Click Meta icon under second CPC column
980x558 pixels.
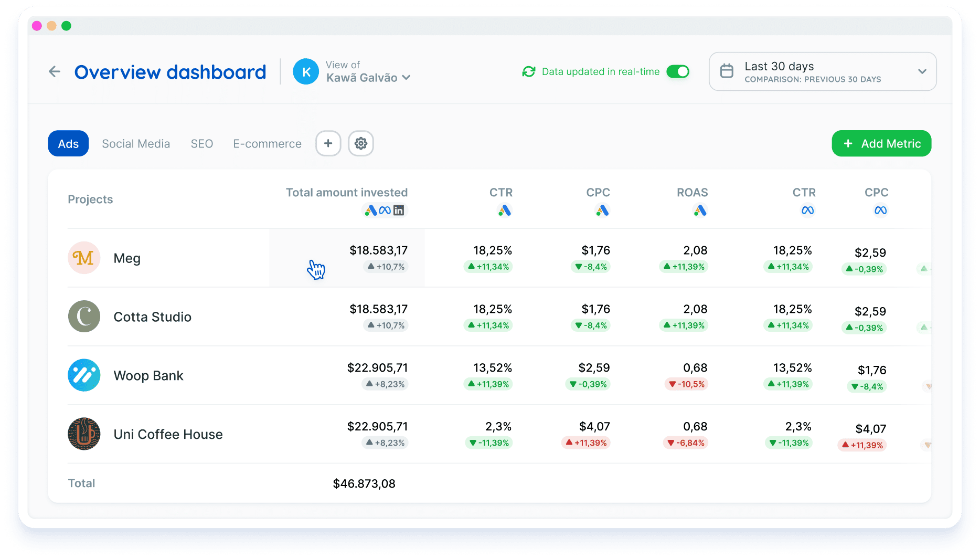click(x=881, y=210)
